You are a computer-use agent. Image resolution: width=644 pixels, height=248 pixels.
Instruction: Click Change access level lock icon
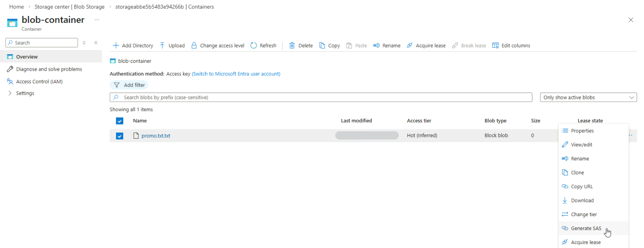pyautogui.click(x=194, y=46)
